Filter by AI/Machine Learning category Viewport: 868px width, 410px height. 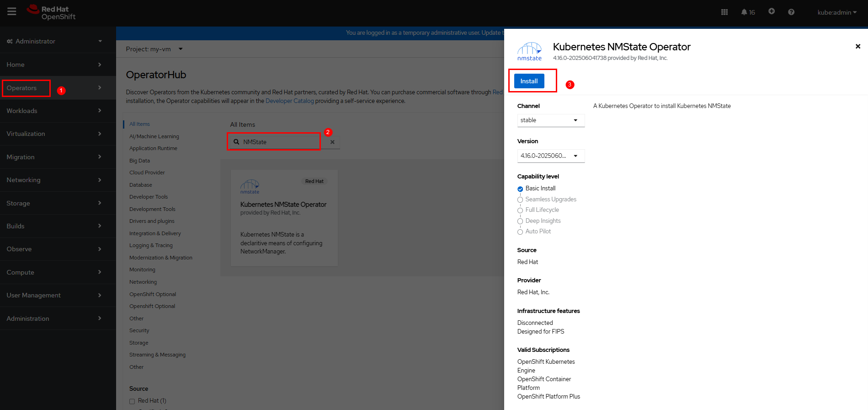154,136
